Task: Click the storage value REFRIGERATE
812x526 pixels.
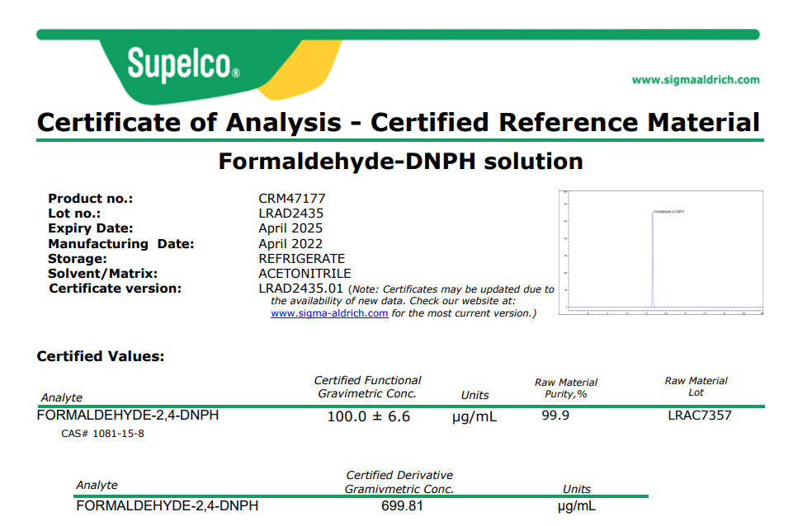Action: point(302,259)
